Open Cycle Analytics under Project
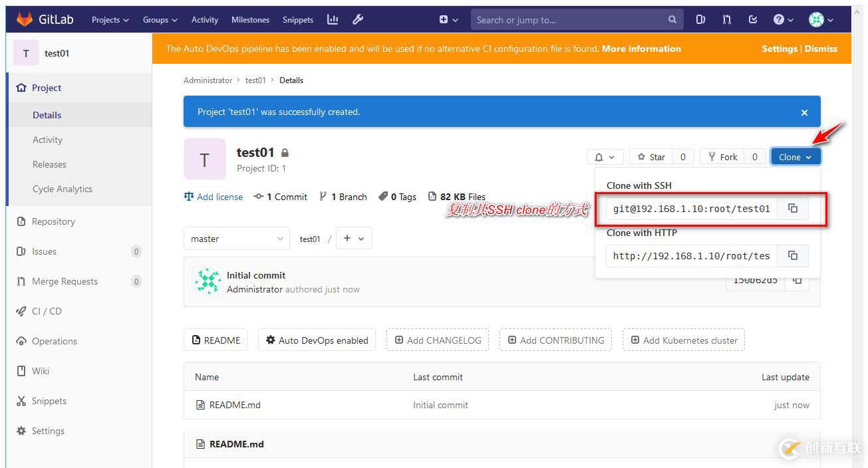Viewport: 868px width, 468px height. tap(63, 189)
